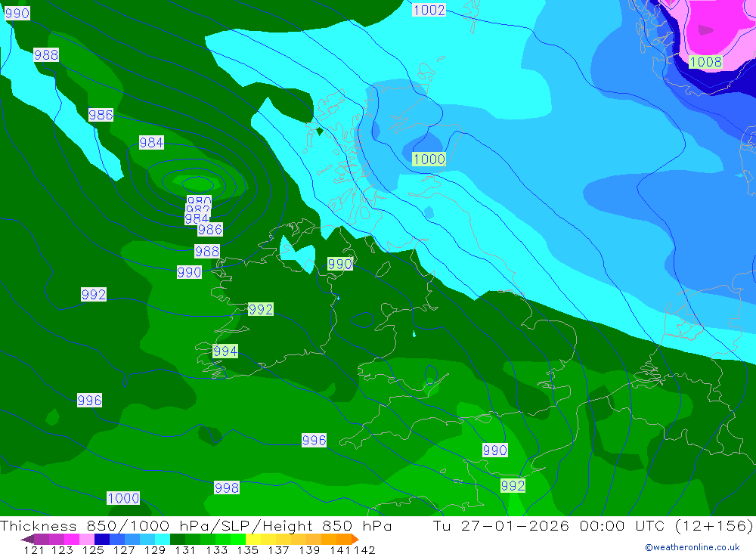Screen dimensions: 756x554
Task: Click the legend value 137
Action: click(278, 549)
